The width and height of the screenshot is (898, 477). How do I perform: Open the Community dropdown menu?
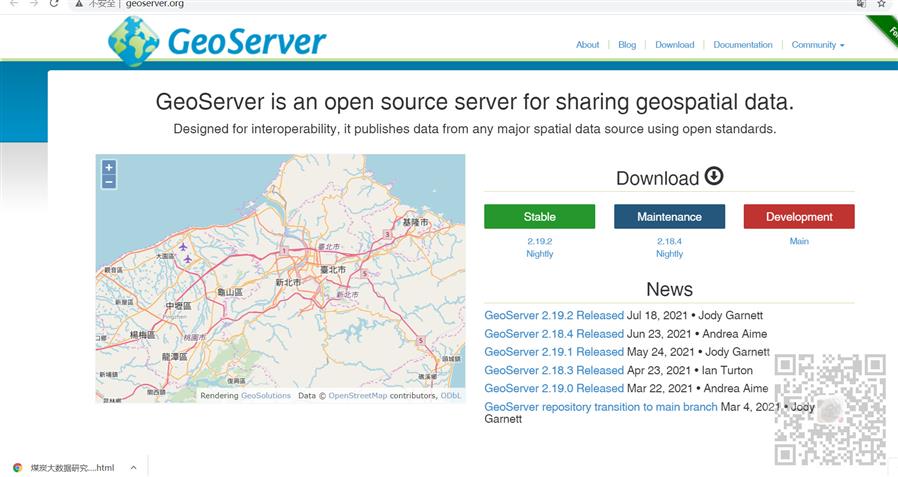point(818,45)
